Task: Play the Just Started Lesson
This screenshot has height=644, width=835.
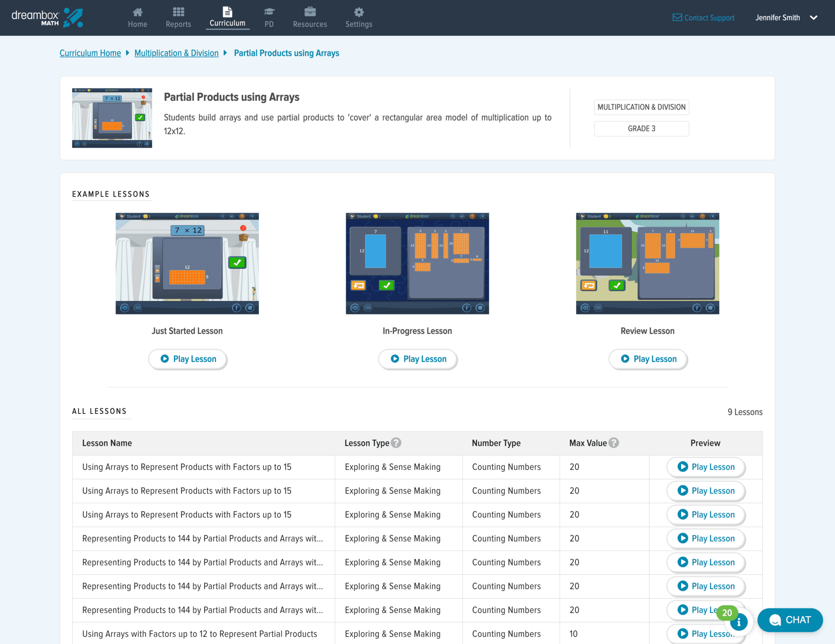Action: click(x=188, y=359)
